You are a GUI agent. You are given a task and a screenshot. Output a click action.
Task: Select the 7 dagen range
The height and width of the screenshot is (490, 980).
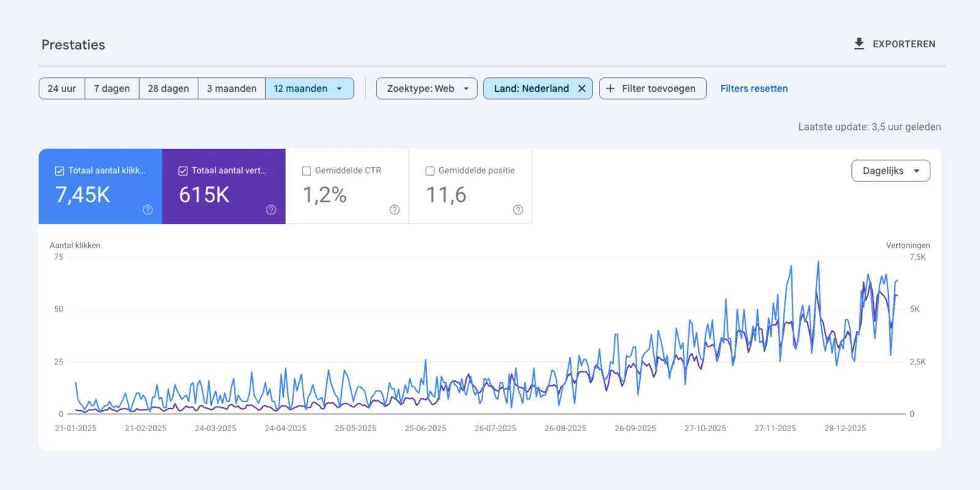click(x=112, y=89)
